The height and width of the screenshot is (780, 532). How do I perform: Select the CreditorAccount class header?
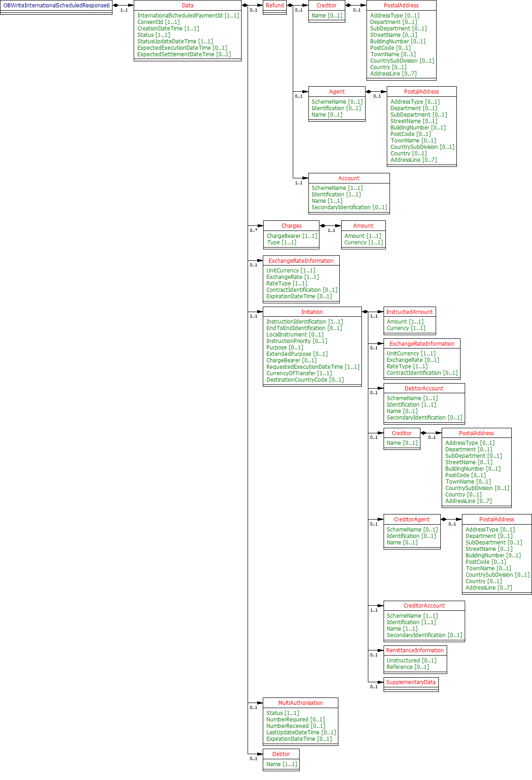coord(424,606)
